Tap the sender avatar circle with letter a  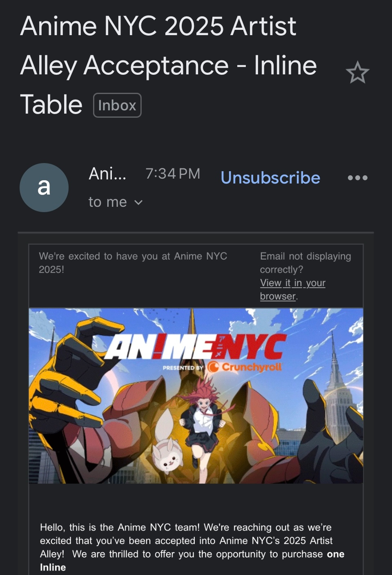(44, 188)
